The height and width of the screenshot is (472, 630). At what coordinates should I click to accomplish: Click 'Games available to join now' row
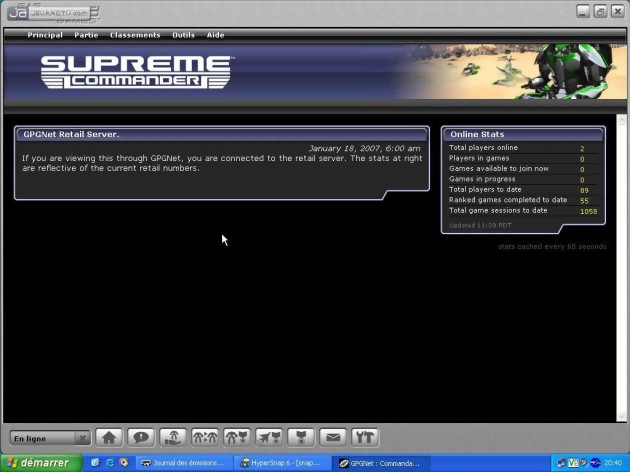click(523, 169)
